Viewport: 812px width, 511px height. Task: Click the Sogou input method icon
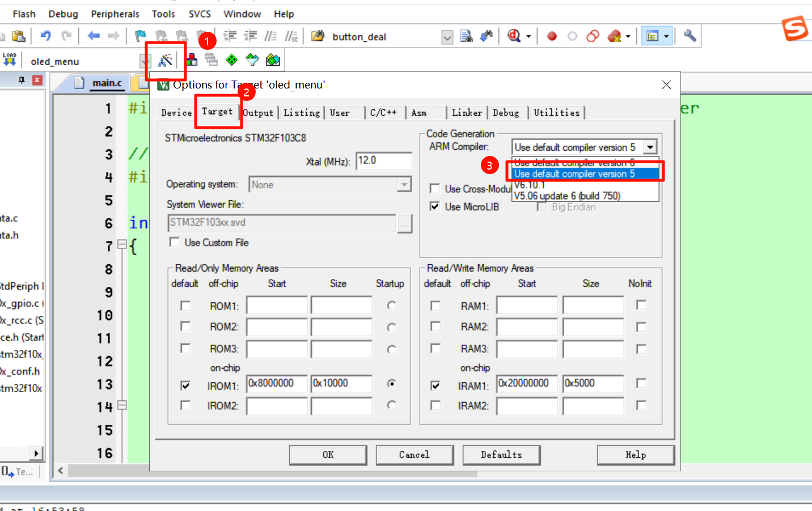(795, 28)
